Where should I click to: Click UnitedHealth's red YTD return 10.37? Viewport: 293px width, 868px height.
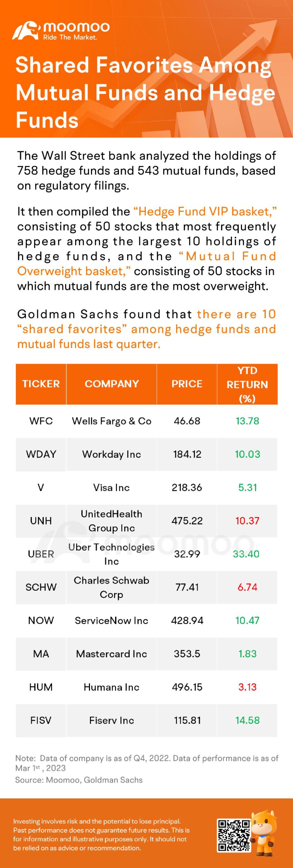(247, 521)
